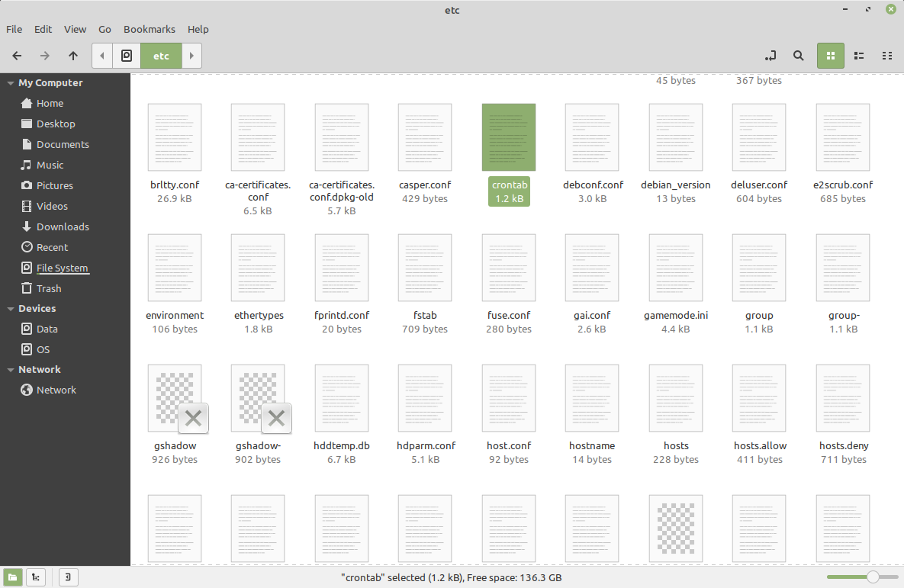Select the hosts.deny file
Image resolution: width=904 pixels, height=588 pixels.
(843, 398)
